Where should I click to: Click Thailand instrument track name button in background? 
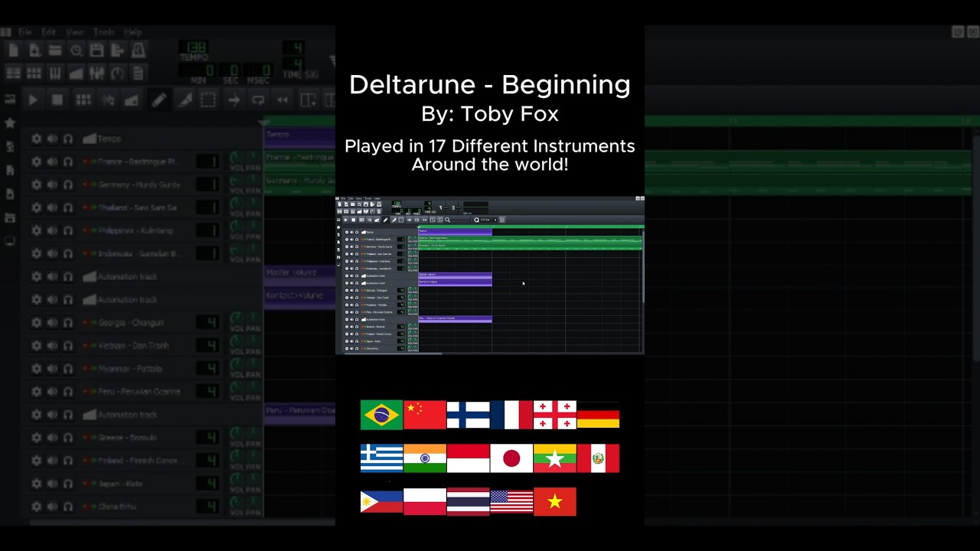pos(130,207)
